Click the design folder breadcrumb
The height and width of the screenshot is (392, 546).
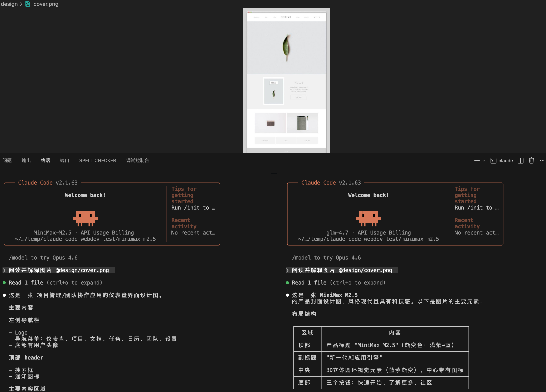click(9, 4)
